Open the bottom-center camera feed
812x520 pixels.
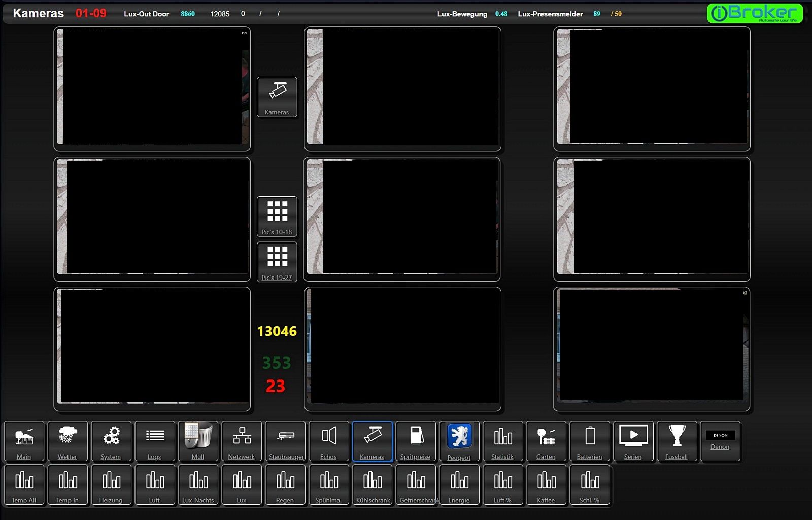point(402,349)
